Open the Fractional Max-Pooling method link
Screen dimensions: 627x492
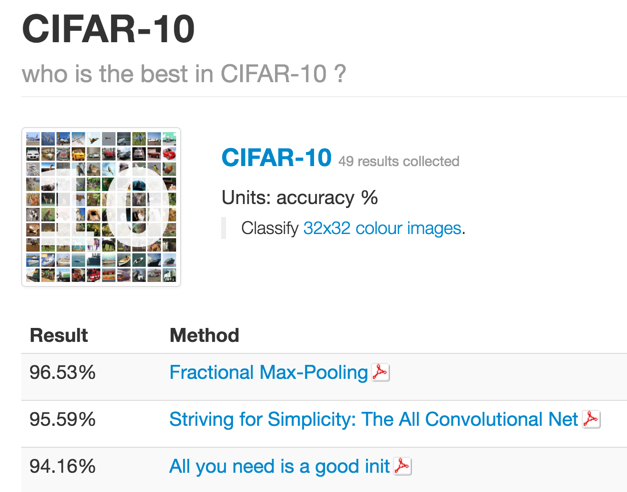click(x=268, y=373)
